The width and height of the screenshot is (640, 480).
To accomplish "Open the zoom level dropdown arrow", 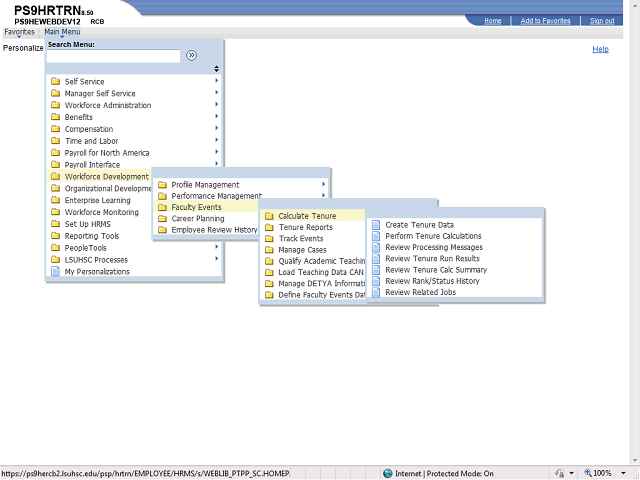I will 623,473.
